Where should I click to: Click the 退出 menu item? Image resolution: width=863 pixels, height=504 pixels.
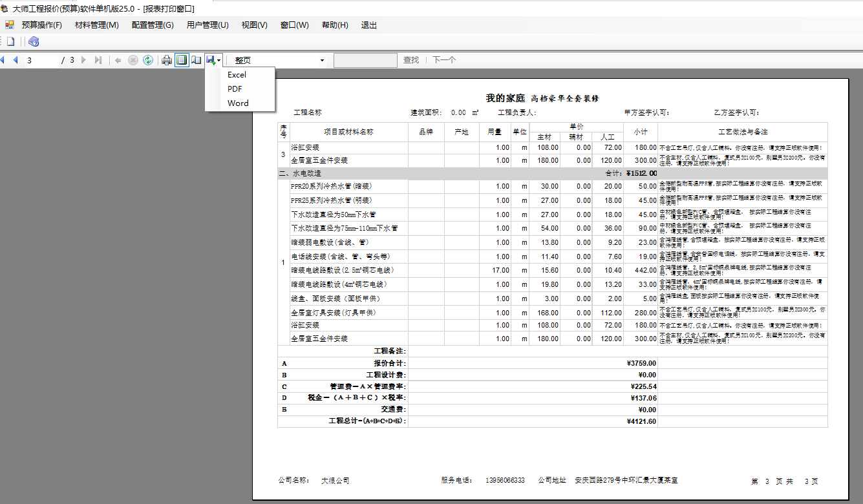click(x=368, y=25)
